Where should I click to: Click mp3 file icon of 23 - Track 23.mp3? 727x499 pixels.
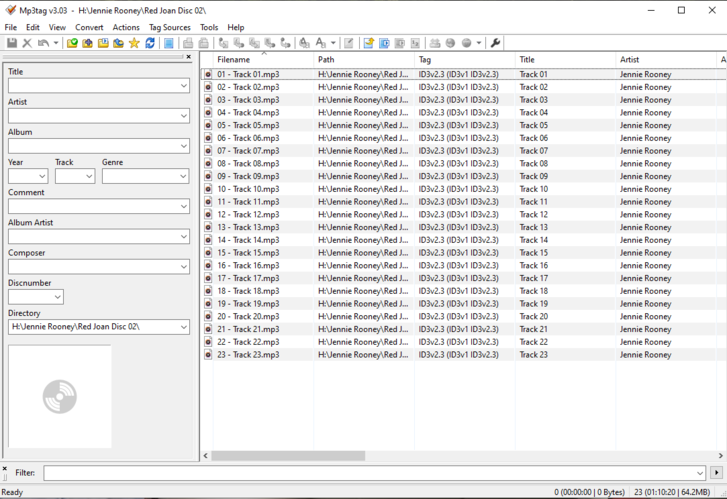(x=208, y=355)
